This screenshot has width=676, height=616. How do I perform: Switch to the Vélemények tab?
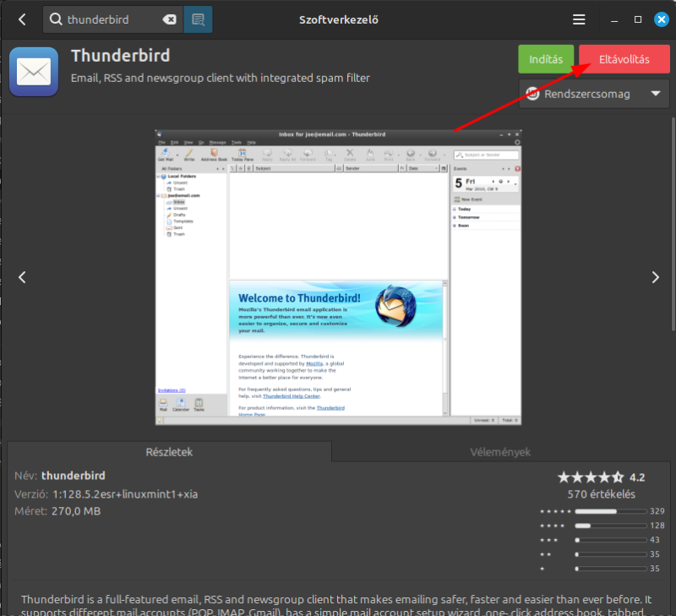tap(500, 452)
